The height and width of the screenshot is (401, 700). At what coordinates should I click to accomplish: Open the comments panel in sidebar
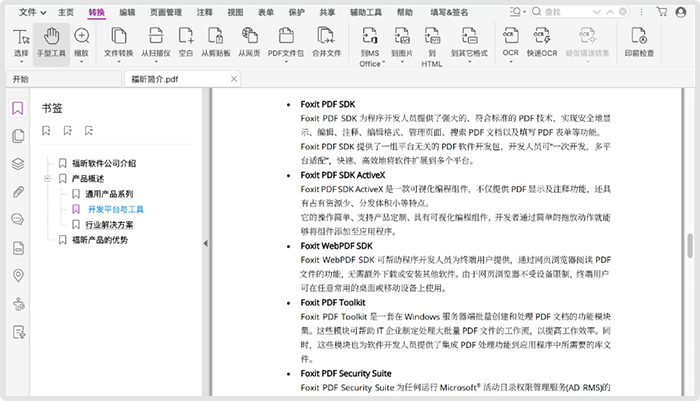click(18, 220)
